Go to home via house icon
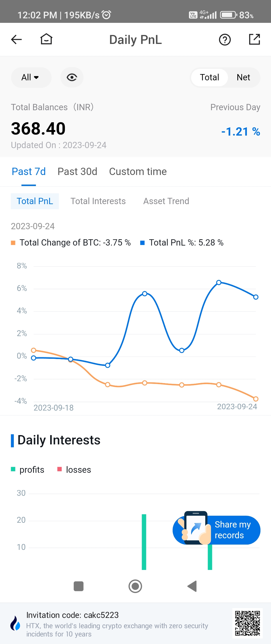271x644 pixels. (x=46, y=39)
